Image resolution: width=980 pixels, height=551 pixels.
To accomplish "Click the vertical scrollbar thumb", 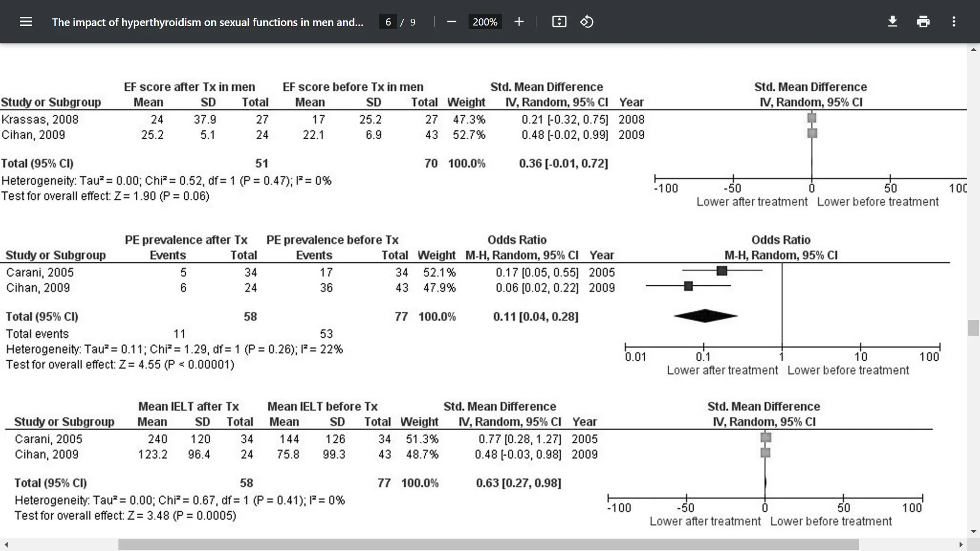I will tap(973, 328).
